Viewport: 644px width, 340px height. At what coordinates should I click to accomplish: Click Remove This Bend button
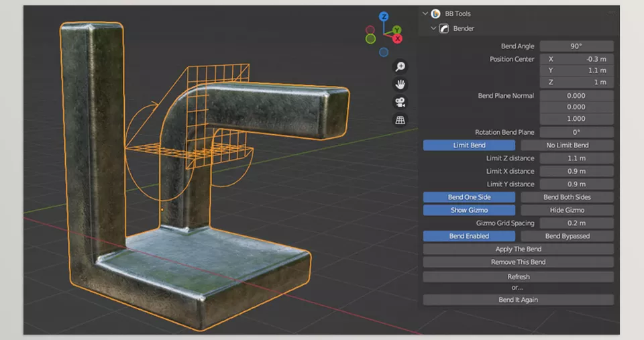point(519,262)
